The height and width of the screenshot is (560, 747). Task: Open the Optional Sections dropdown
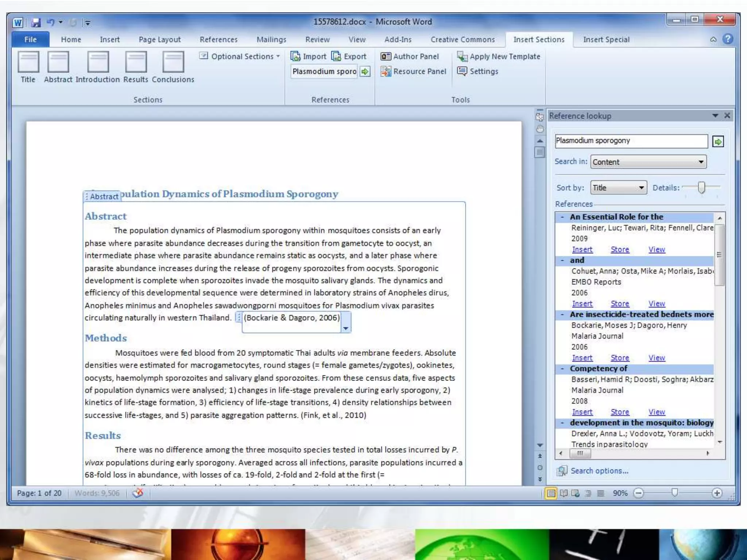tap(241, 57)
